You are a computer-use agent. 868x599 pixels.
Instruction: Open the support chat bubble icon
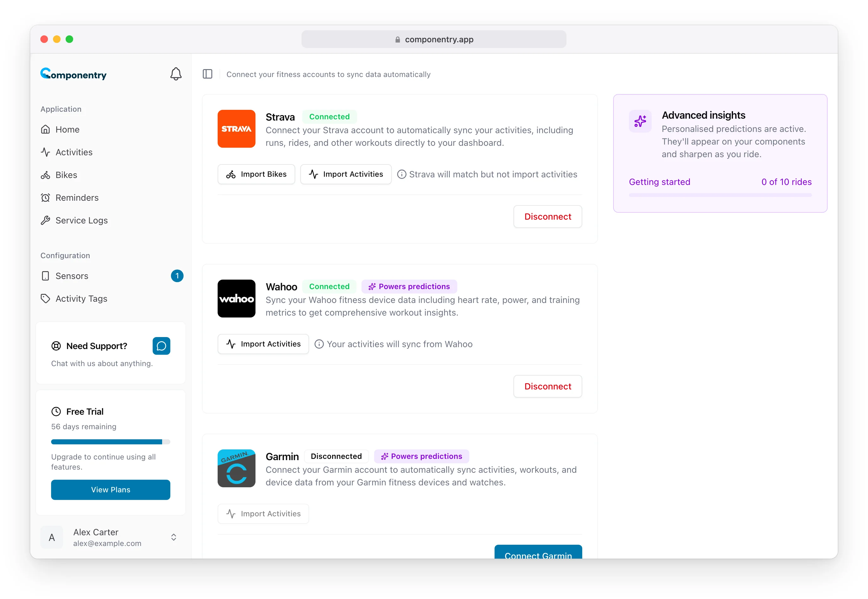click(161, 346)
